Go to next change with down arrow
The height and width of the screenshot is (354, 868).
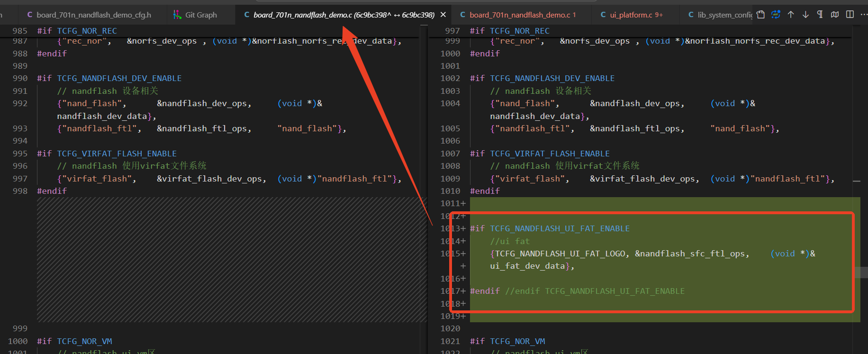tap(805, 15)
